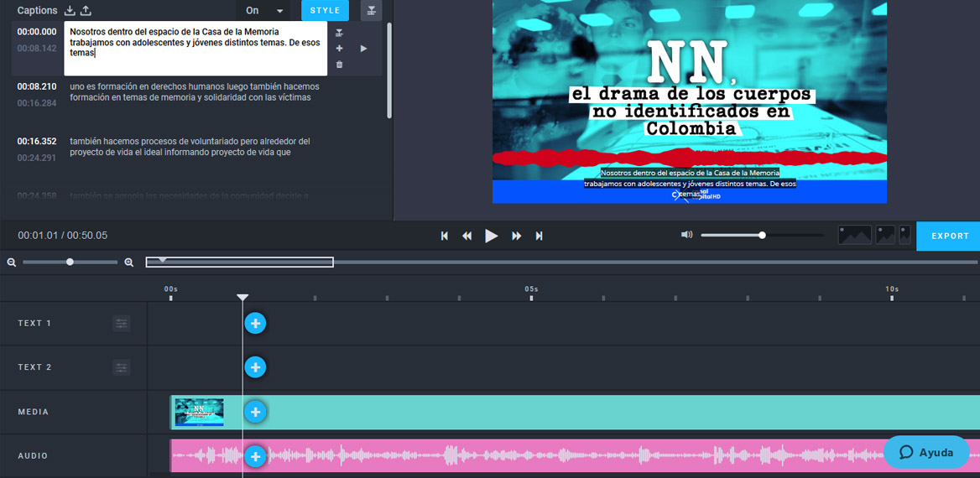This screenshot has height=478, width=980.
Task: Open the captions On dropdown
Action: (263, 11)
